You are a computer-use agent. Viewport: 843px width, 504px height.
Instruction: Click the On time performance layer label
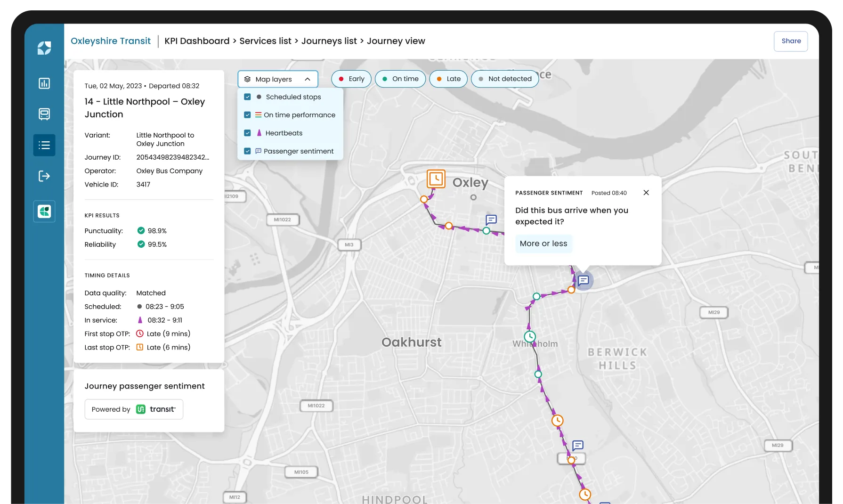pyautogui.click(x=300, y=115)
